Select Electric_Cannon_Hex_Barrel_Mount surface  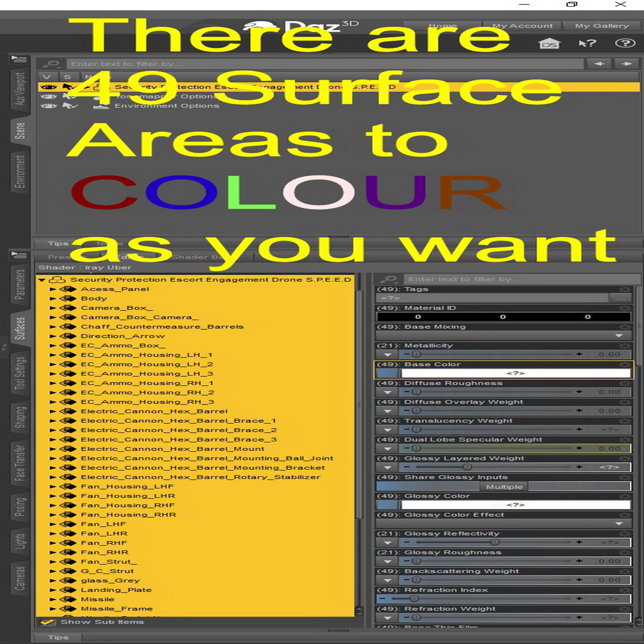click(172, 449)
